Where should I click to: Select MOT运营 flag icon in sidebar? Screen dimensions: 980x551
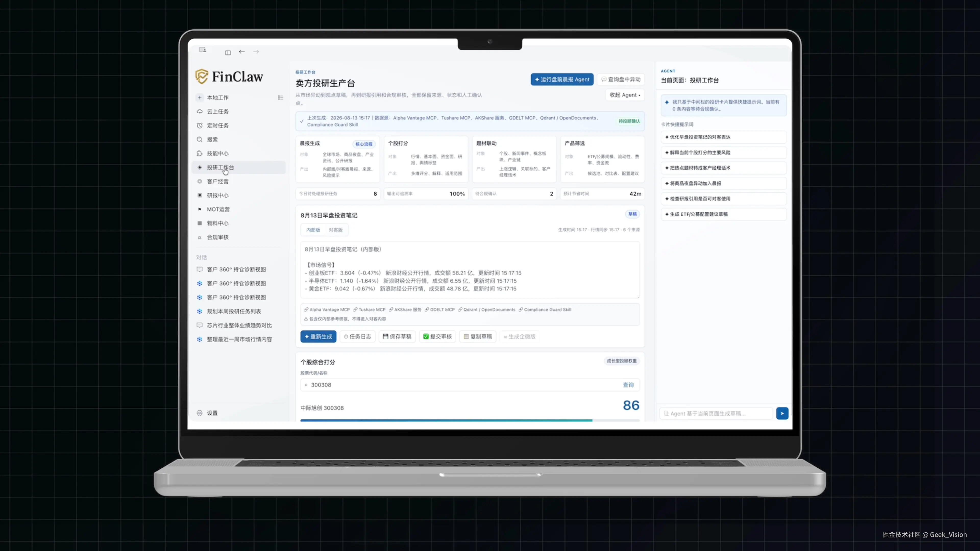(200, 209)
